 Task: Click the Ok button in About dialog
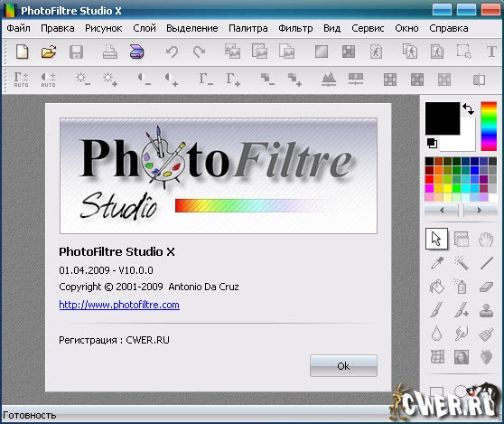click(x=343, y=366)
